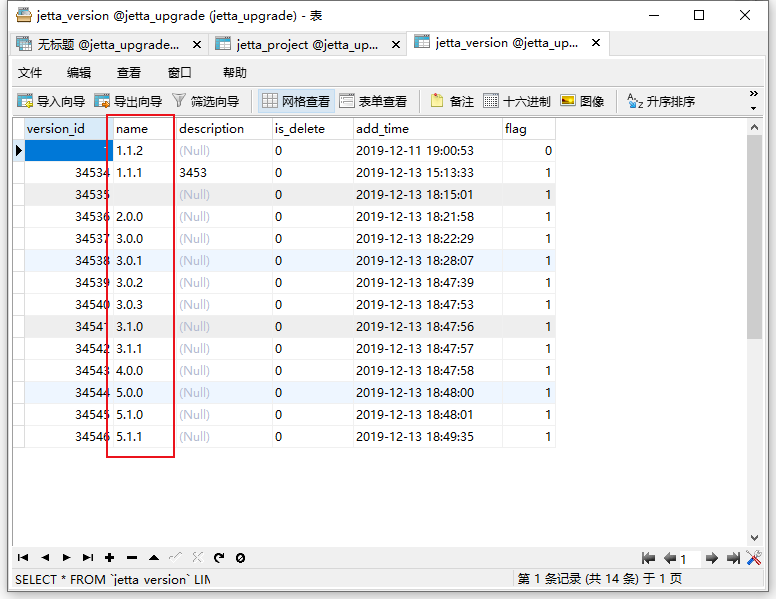
Task: Open the Import Wizard (导入向导)
Action: click(50, 101)
